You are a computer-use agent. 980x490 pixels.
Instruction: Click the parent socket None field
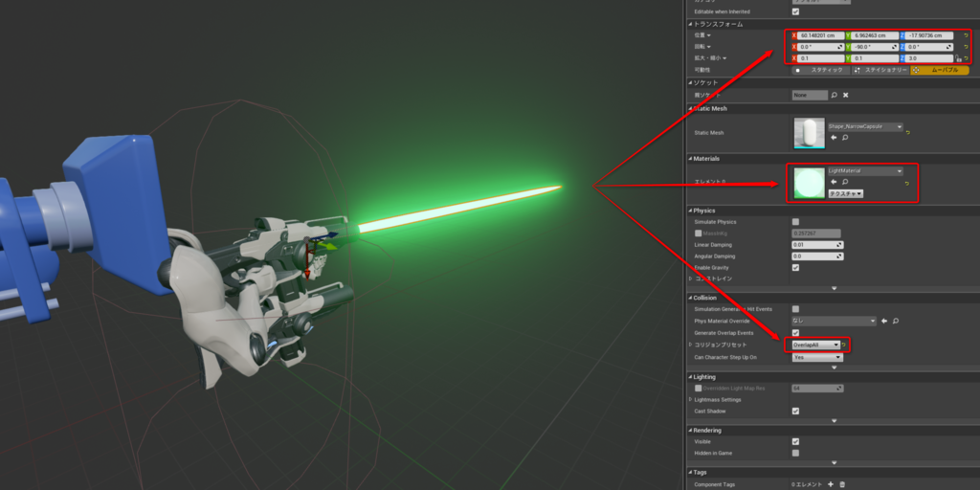pos(810,95)
